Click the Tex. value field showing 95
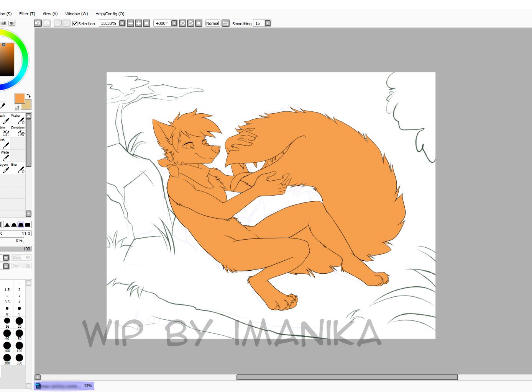 coord(21,266)
